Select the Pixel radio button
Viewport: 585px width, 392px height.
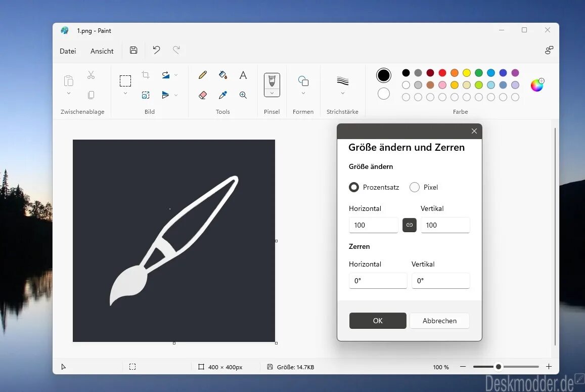(x=414, y=187)
